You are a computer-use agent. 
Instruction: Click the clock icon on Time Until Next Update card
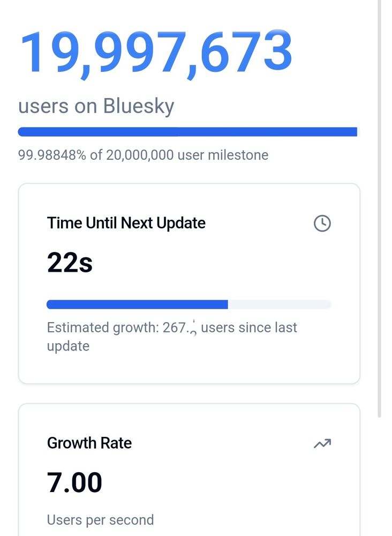tap(322, 222)
